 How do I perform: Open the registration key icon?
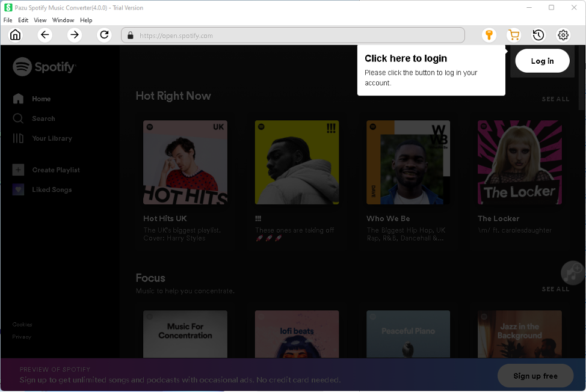pos(489,35)
